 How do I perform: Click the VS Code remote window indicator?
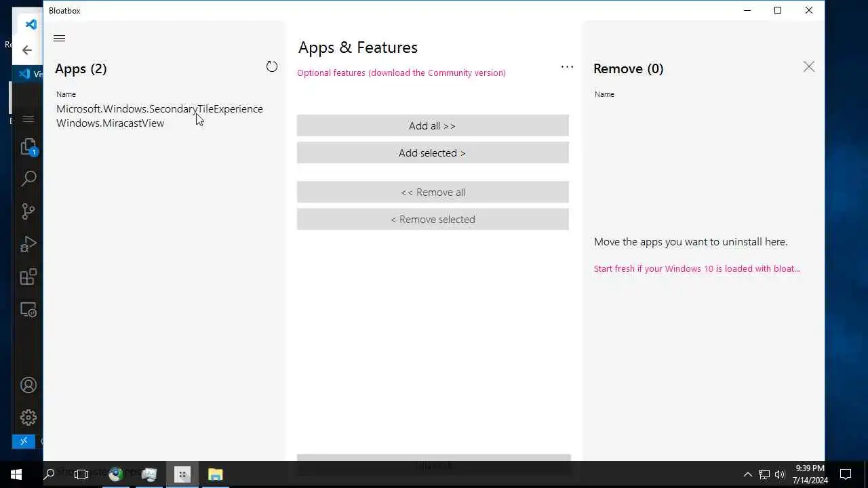point(23,441)
